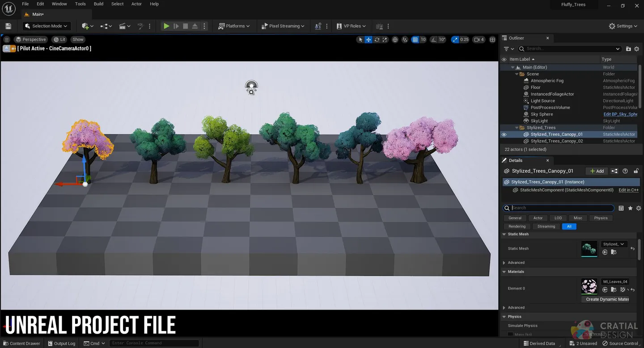This screenshot has height=348, width=644.
Task: Open the Window menu
Action: click(x=59, y=4)
